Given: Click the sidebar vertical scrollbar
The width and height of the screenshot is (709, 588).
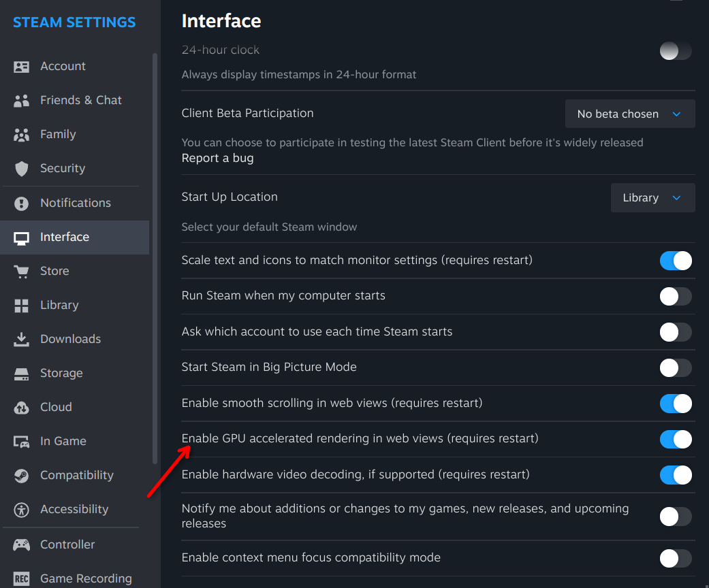Looking at the screenshot, I should point(155,259).
